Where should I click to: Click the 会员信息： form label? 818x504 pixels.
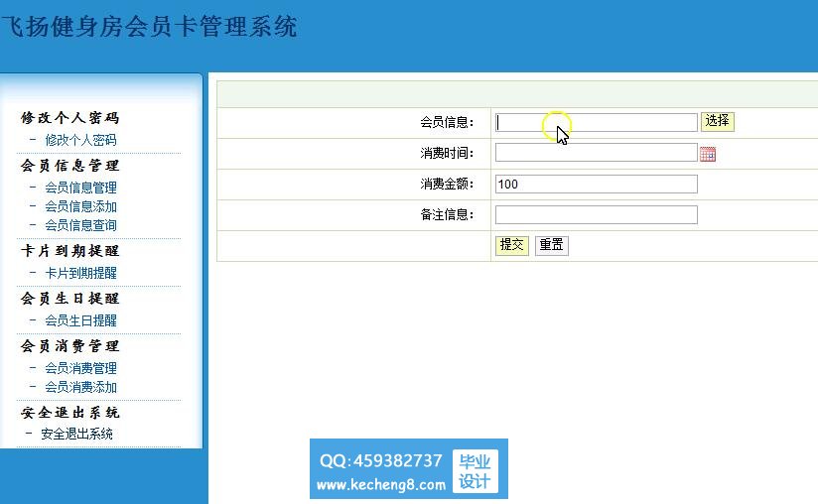[x=447, y=122]
